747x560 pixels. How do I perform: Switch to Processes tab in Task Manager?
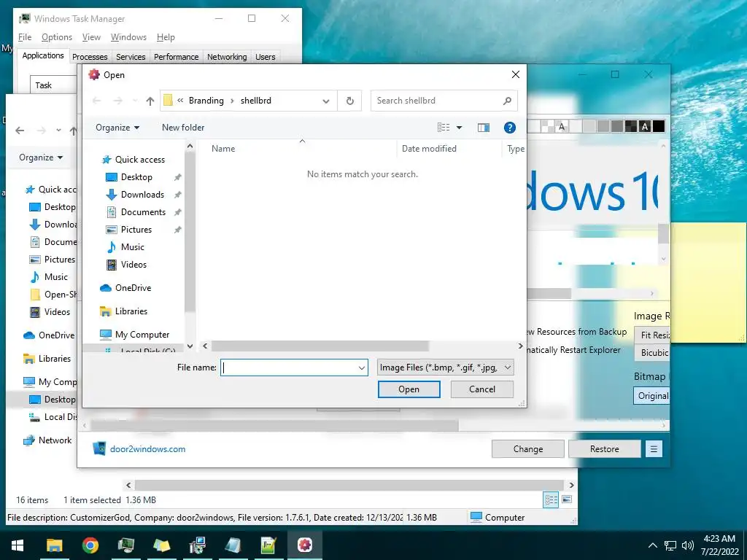(90, 57)
